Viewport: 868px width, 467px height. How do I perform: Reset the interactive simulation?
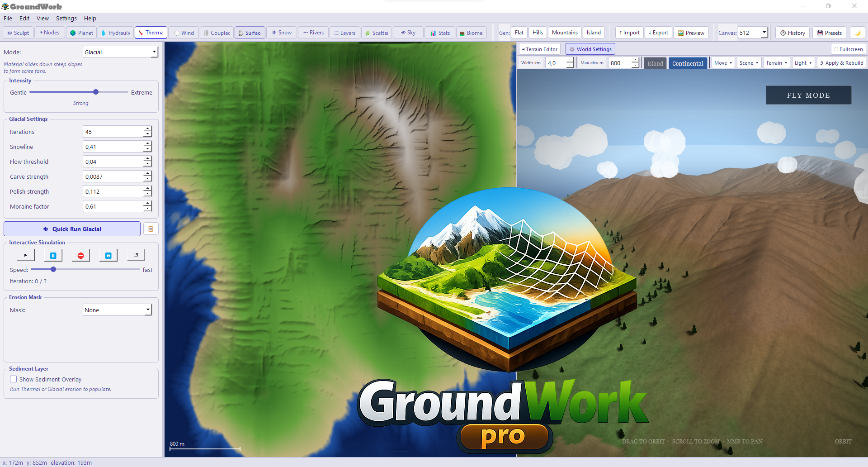[x=136, y=256]
